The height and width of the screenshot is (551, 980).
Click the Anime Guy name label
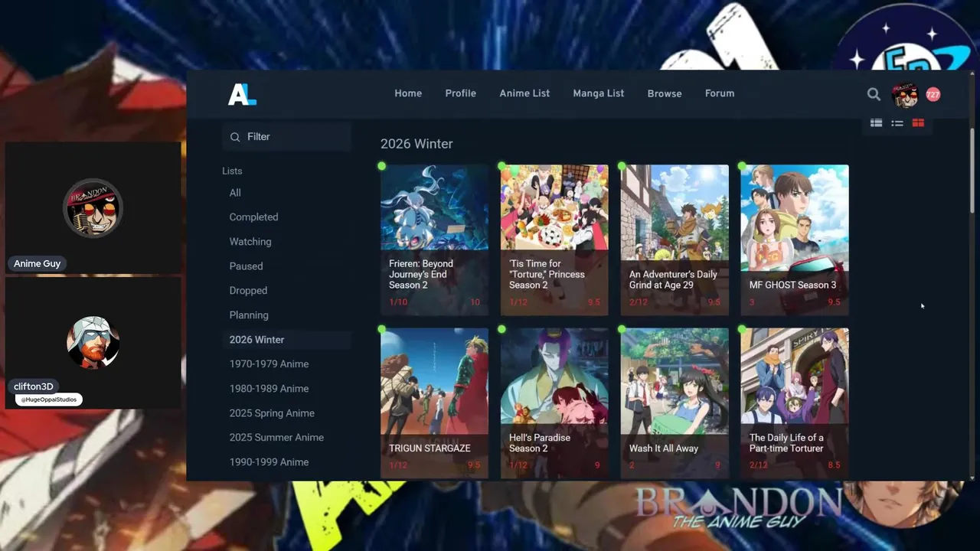click(37, 263)
